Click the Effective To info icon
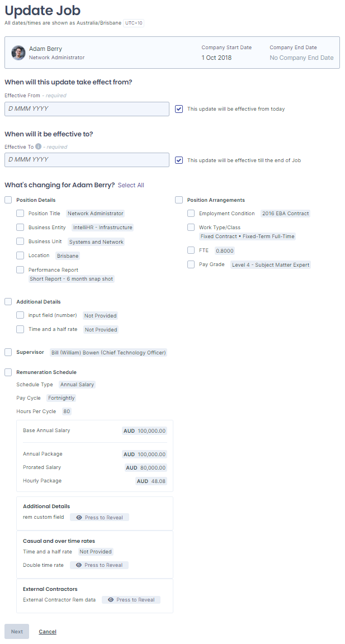Image resolution: width=345 pixels, height=644 pixels. [38, 146]
